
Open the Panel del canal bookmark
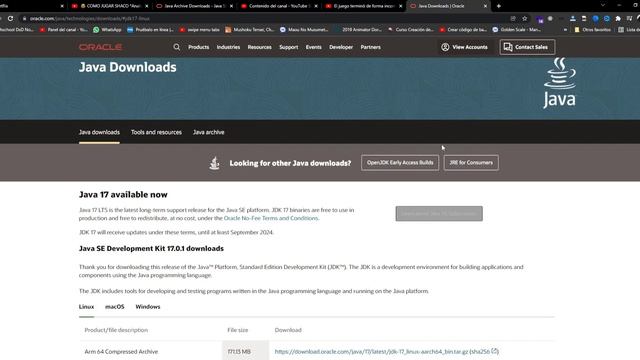tap(64, 29)
